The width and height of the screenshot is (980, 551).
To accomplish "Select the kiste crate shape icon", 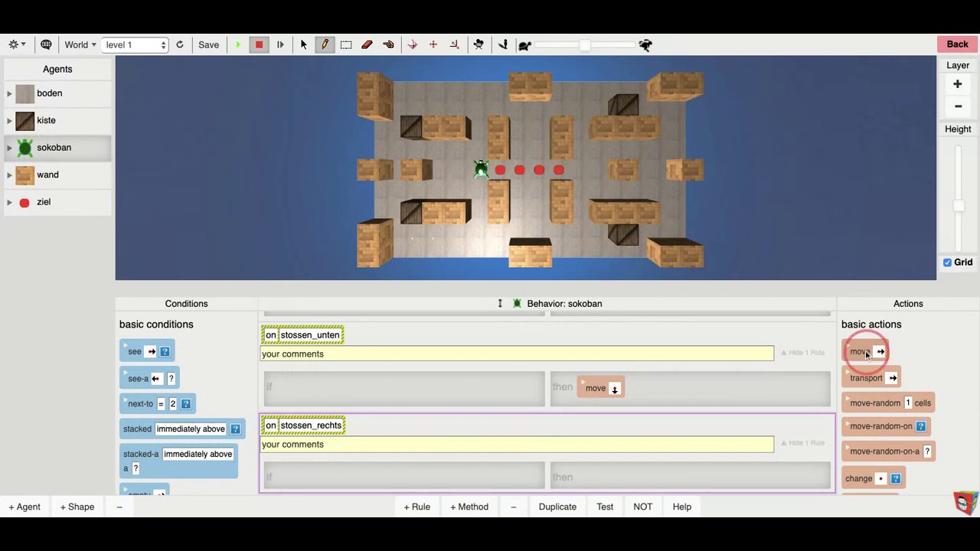I will (24, 120).
